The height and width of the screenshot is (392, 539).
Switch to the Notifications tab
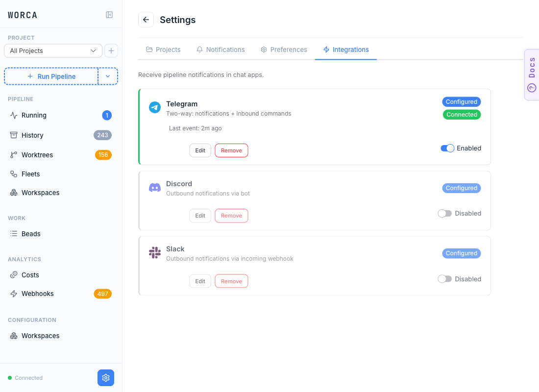pos(220,49)
